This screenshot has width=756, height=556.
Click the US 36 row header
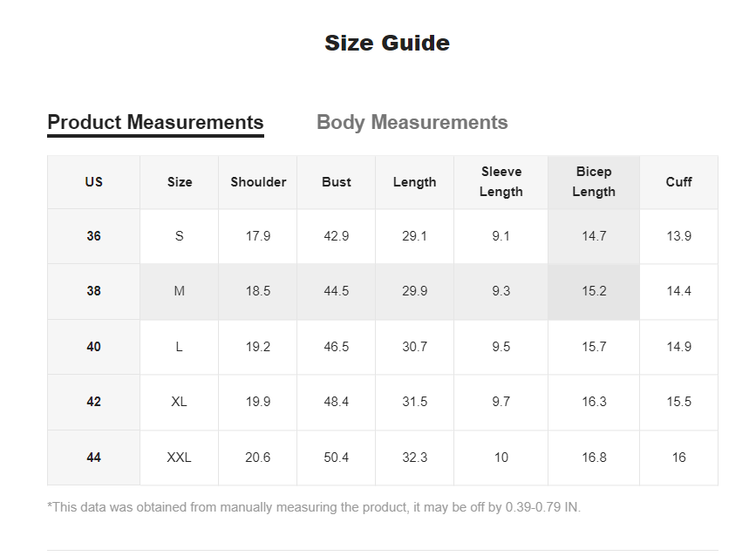coord(93,236)
